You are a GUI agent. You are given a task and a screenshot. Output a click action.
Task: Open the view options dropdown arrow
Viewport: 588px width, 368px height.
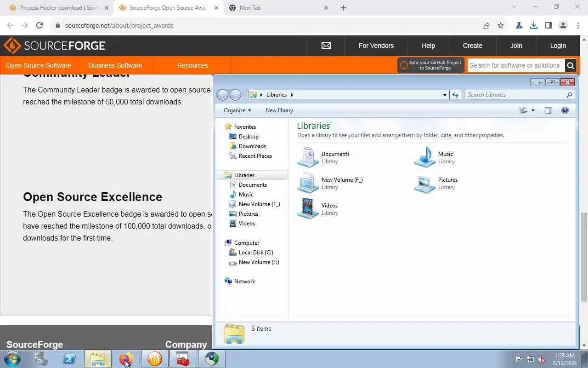[533, 110]
